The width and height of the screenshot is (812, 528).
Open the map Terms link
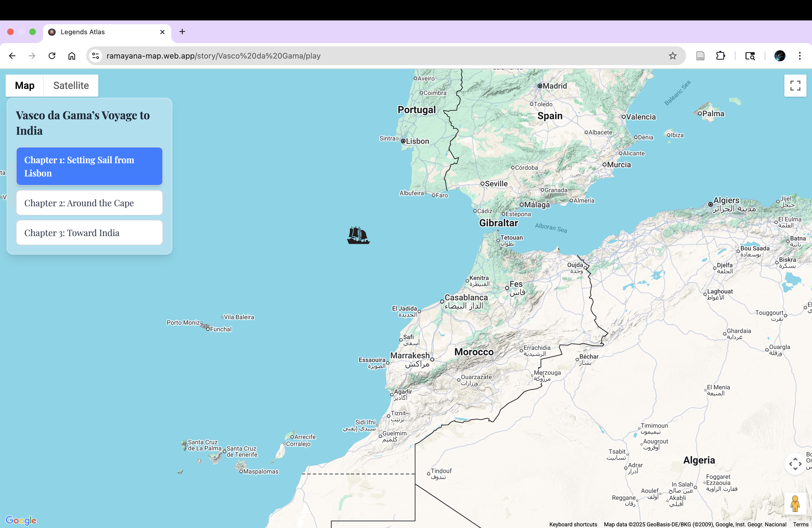coord(800,524)
